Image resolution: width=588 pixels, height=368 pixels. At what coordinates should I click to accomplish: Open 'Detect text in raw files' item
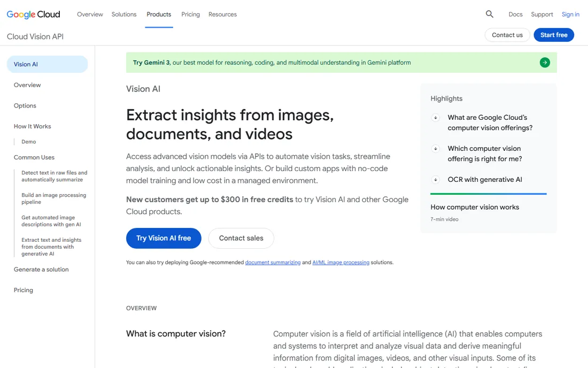click(x=55, y=177)
